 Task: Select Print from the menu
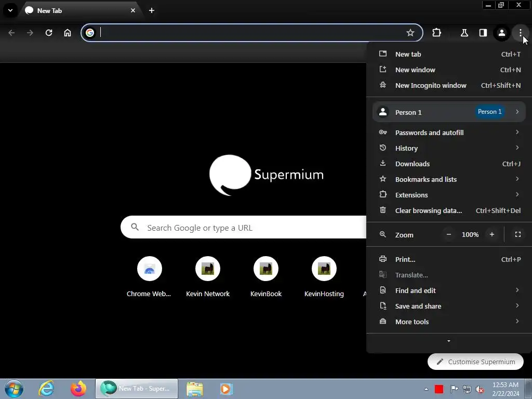[x=449, y=260]
